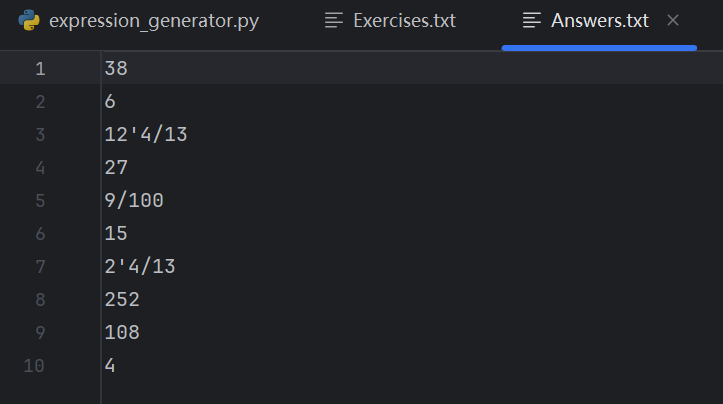
Task: Click the answer text 12'4/13
Action: pyautogui.click(x=145, y=135)
